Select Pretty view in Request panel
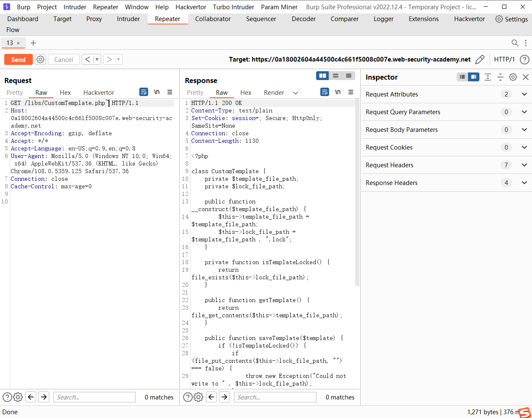This screenshot has height=418, width=532. pos(15,93)
